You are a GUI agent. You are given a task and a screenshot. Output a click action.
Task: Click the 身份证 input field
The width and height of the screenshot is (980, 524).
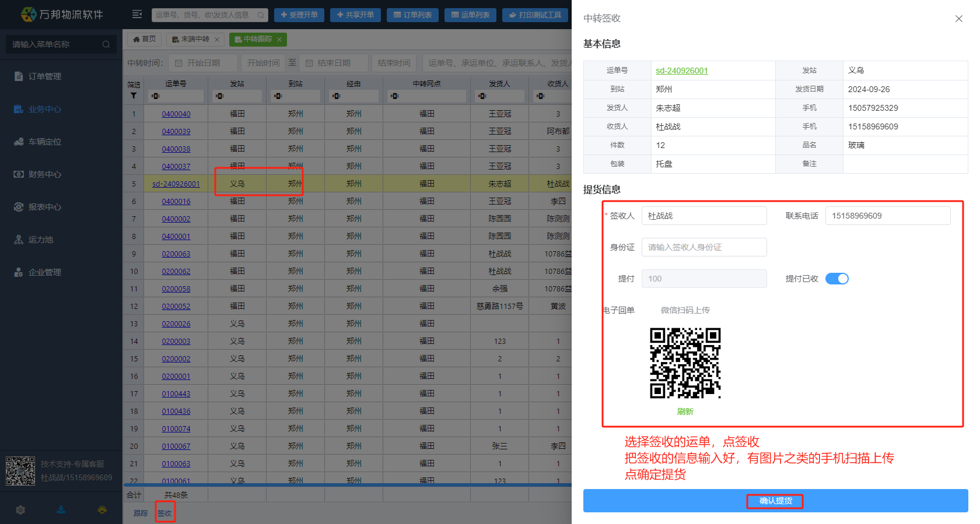(704, 247)
